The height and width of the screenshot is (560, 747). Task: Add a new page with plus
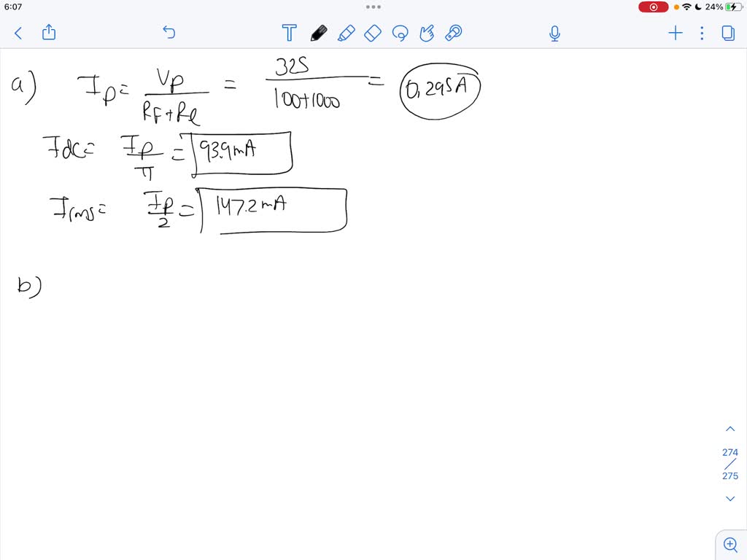[676, 33]
